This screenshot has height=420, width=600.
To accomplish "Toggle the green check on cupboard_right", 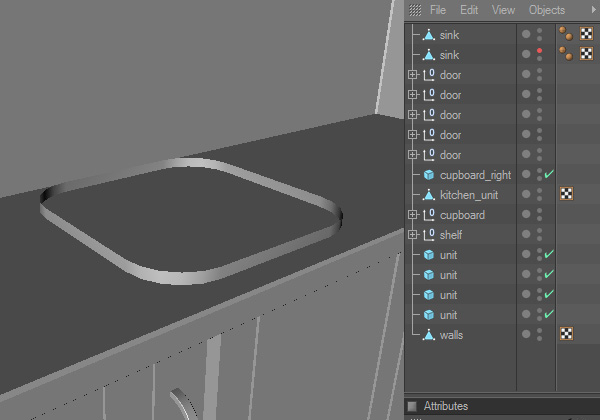I will 549,174.
